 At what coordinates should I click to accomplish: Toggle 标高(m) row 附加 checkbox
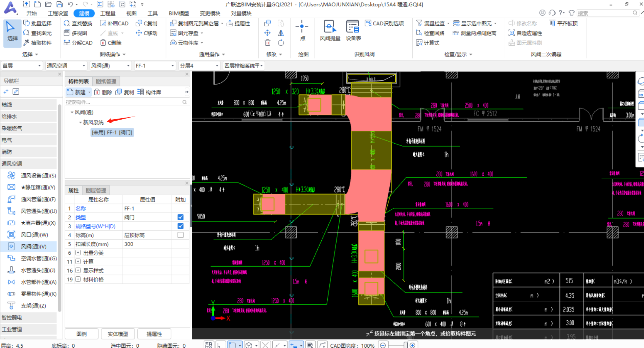click(x=180, y=235)
